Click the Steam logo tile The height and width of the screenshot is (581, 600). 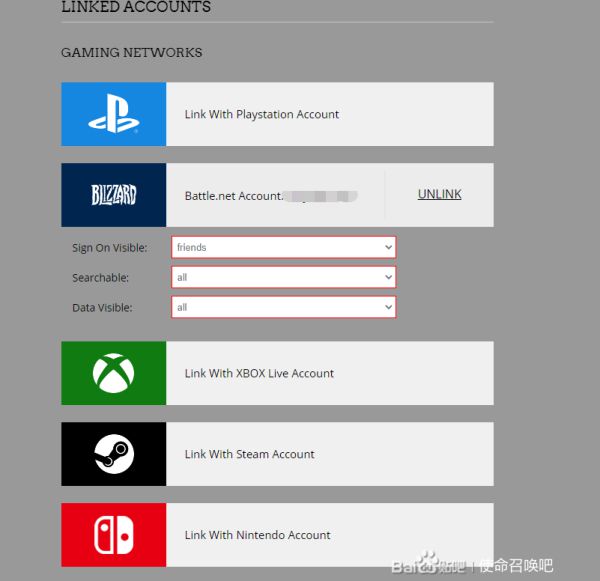[x=113, y=454]
